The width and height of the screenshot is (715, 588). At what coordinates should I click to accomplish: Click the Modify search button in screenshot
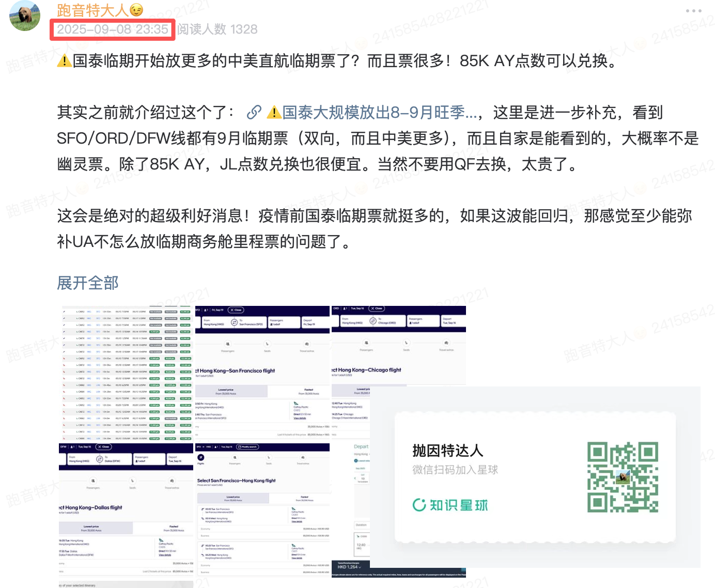click(x=247, y=447)
